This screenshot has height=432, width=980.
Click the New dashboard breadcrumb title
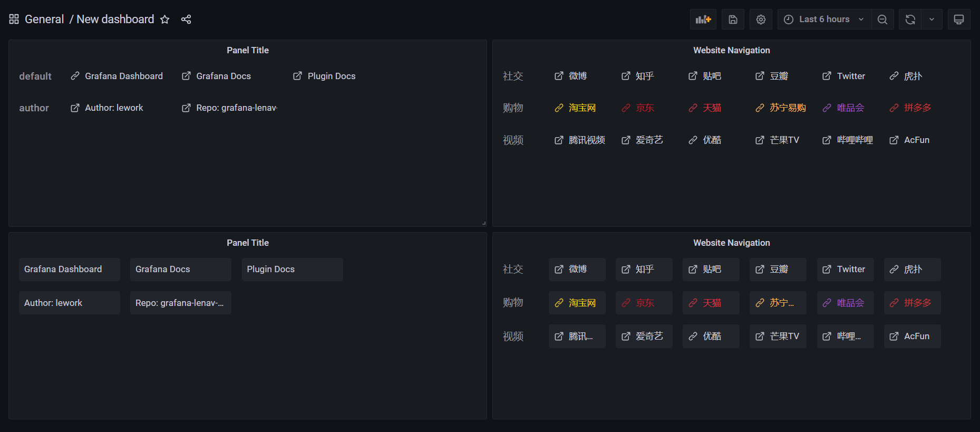click(115, 20)
